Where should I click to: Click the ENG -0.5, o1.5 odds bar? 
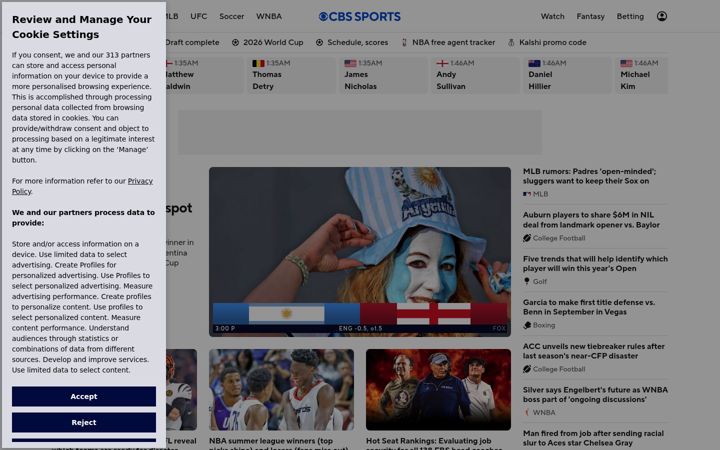click(x=360, y=328)
